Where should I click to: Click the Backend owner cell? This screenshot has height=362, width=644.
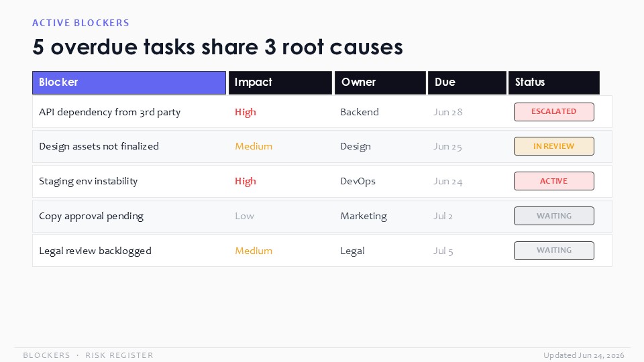(360, 112)
